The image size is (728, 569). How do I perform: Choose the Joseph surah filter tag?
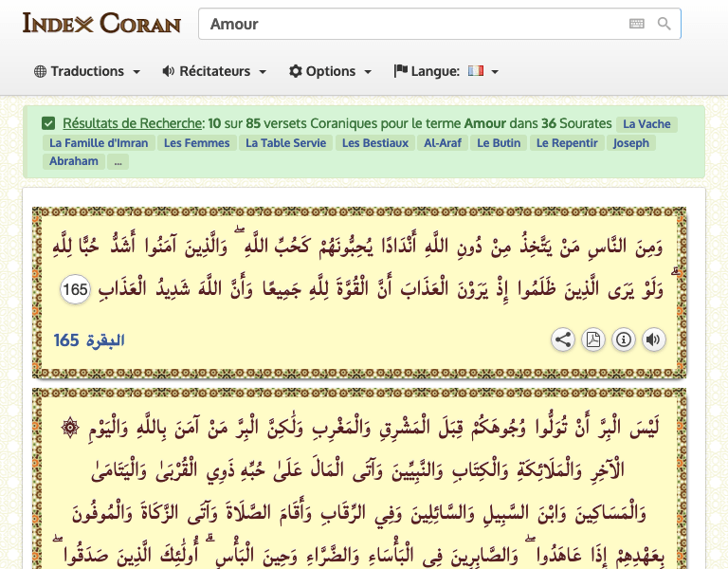coord(631,143)
